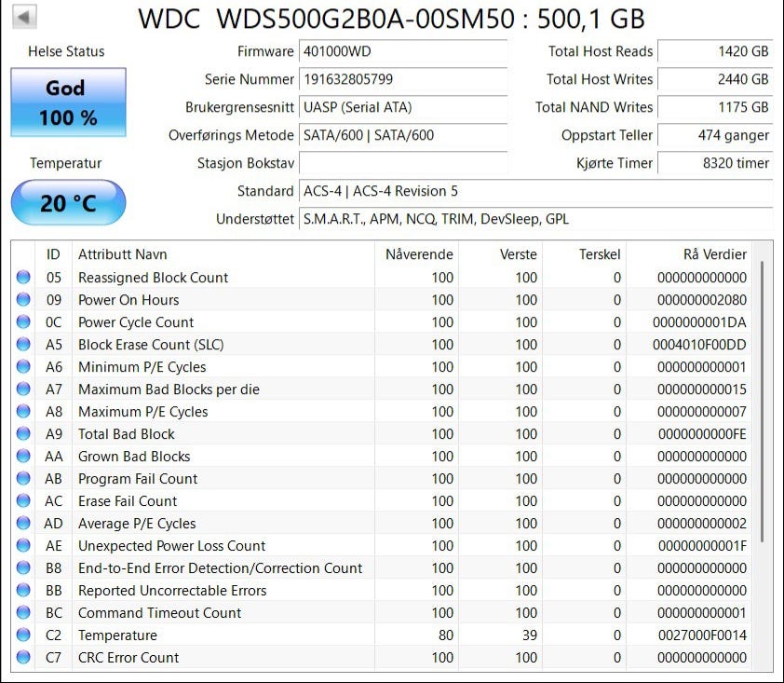
Task: Click the Total NAND Writes value 1175 GB
Action: click(715, 107)
